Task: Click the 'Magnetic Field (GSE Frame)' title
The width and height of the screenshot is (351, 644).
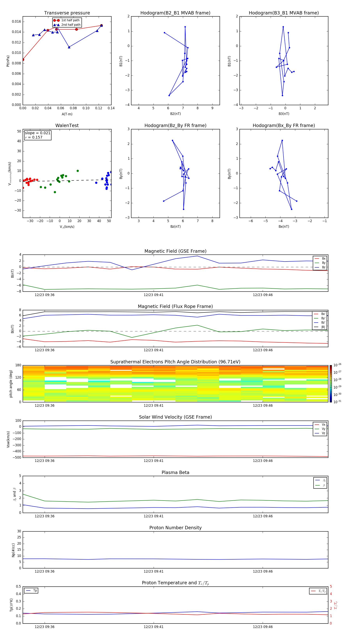Action: coord(175,251)
